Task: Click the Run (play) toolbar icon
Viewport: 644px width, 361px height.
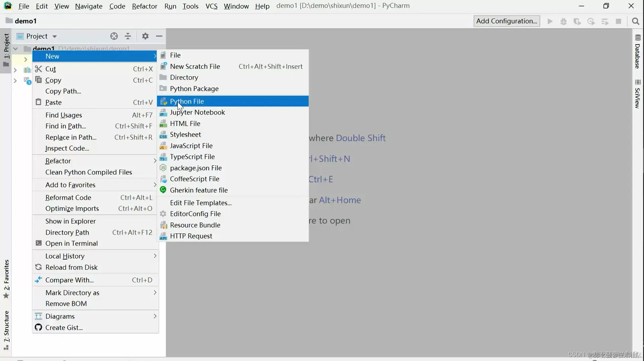Action: 550,21
